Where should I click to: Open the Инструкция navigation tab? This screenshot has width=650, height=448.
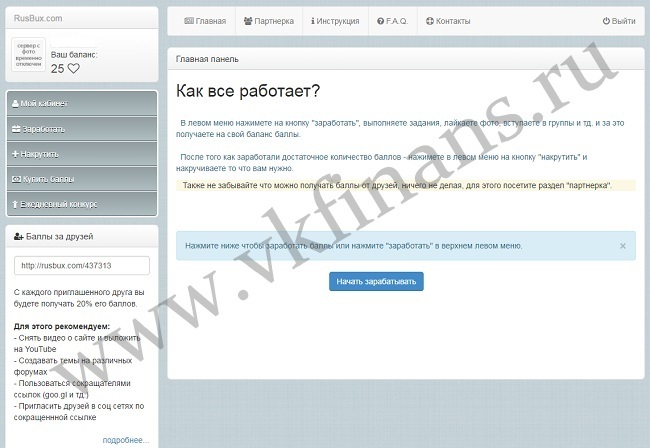coord(335,21)
